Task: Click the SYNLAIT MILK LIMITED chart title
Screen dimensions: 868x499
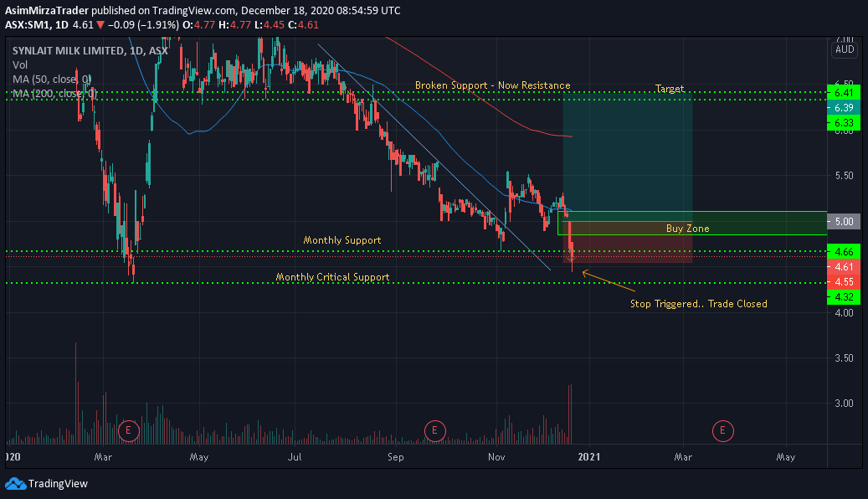Action: point(90,50)
